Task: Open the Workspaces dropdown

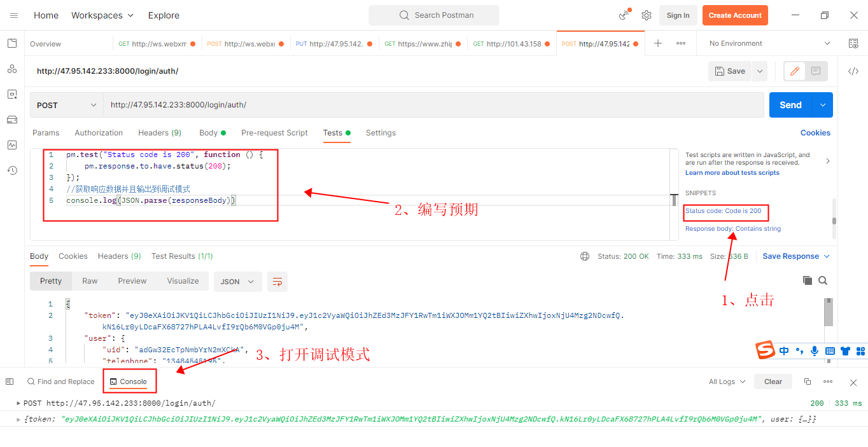Action: [x=102, y=15]
